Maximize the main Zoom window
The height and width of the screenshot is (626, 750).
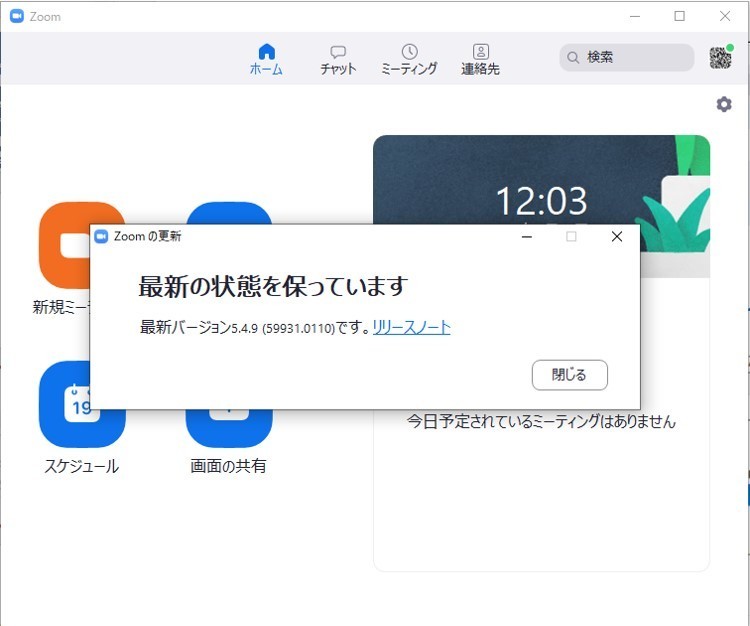[x=680, y=16]
